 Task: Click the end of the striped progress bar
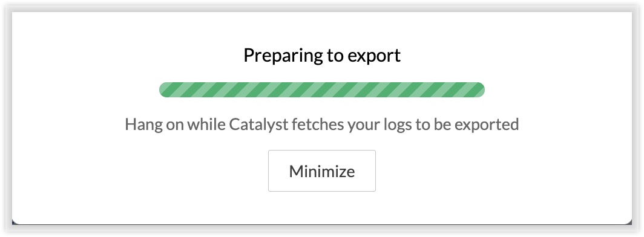(x=481, y=90)
